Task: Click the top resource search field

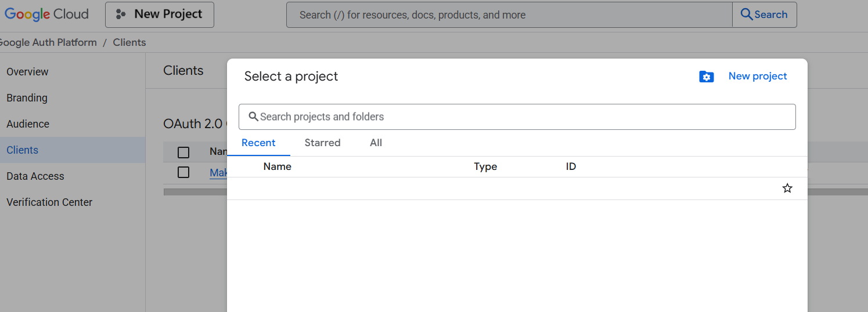Action: pyautogui.click(x=509, y=14)
